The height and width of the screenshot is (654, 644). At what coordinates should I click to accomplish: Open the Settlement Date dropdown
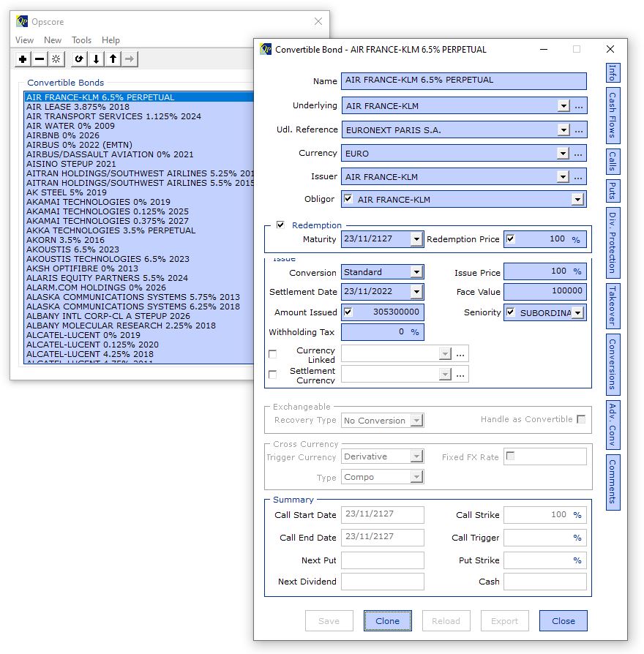point(416,292)
